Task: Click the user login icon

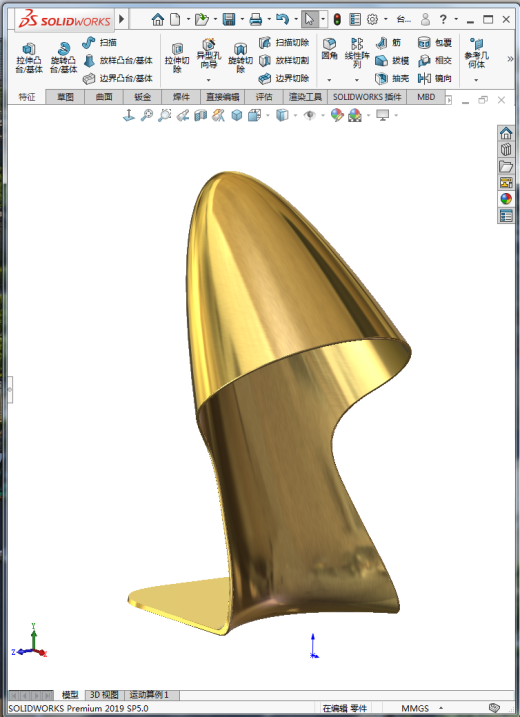Action: [425, 19]
